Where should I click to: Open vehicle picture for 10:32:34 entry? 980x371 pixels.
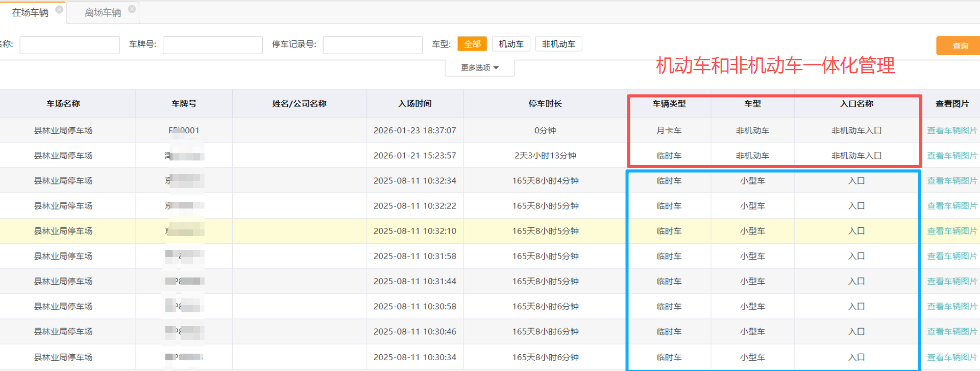pos(951,180)
